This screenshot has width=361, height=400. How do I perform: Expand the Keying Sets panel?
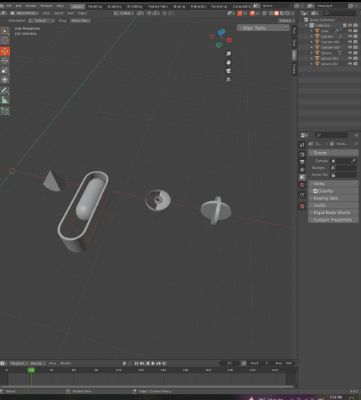333,198
